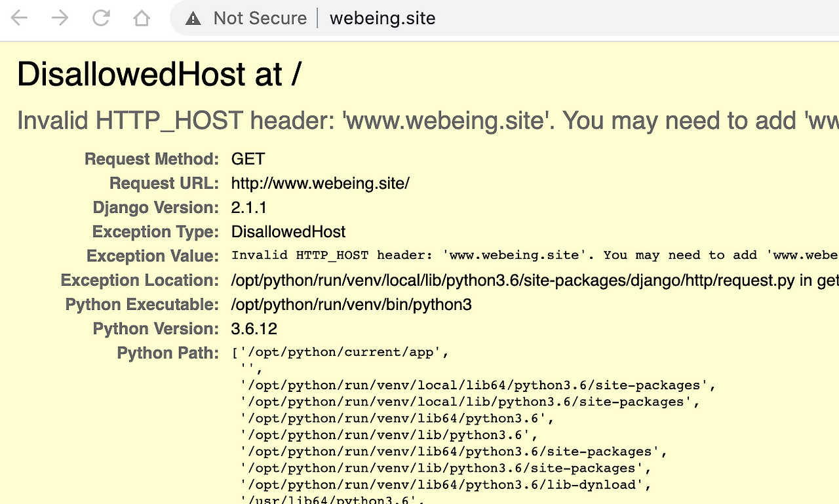Click the Not Secure warning triangle icon
The image size is (839, 504).
193,18
